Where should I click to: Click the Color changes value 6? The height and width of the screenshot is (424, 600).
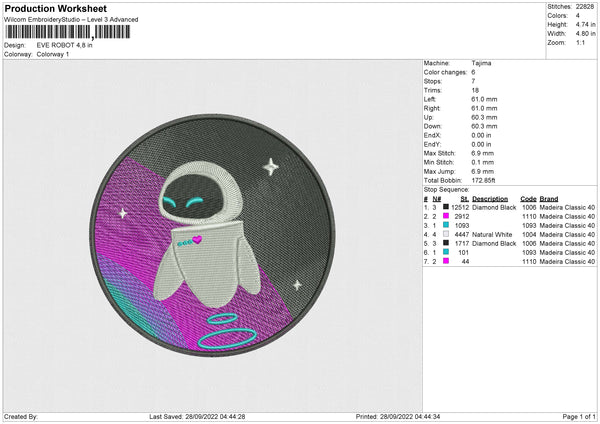[473, 72]
